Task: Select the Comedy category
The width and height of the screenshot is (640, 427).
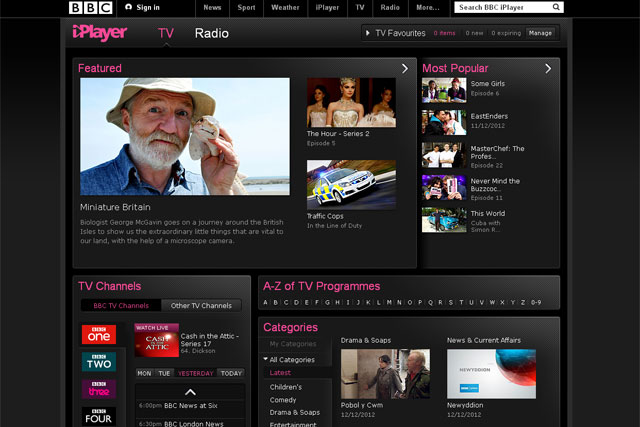Action: point(283,400)
